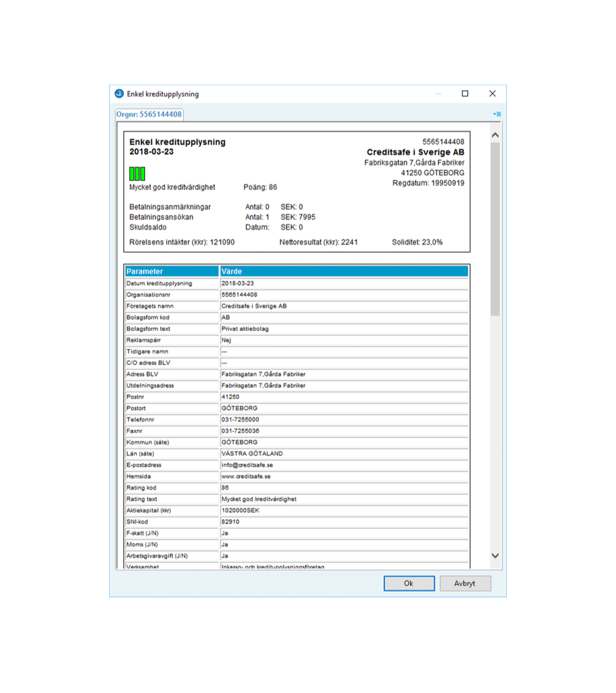Click the Parameter column header
Viewport: 616px width, 693px height.
pos(172,271)
